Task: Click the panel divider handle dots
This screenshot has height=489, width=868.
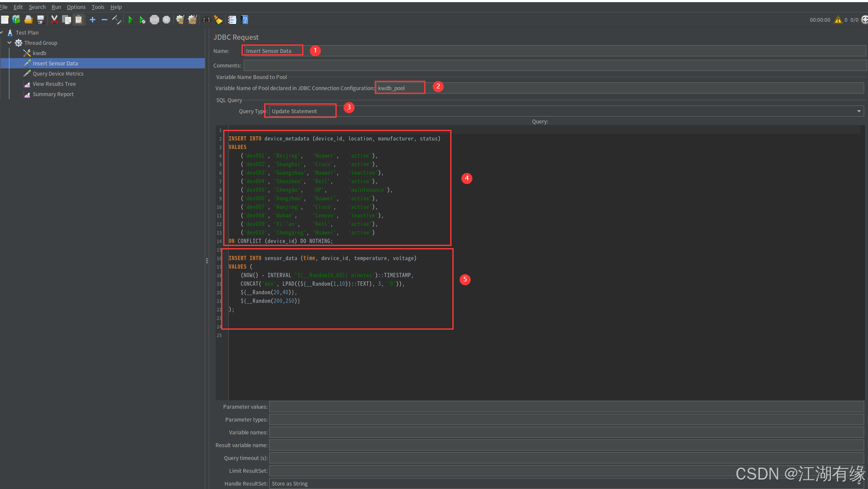Action: point(207,261)
